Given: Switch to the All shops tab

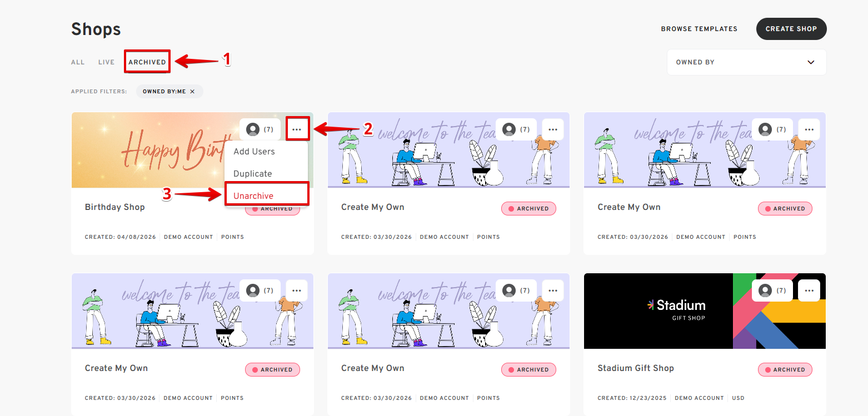Looking at the screenshot, I should (78, 62).
